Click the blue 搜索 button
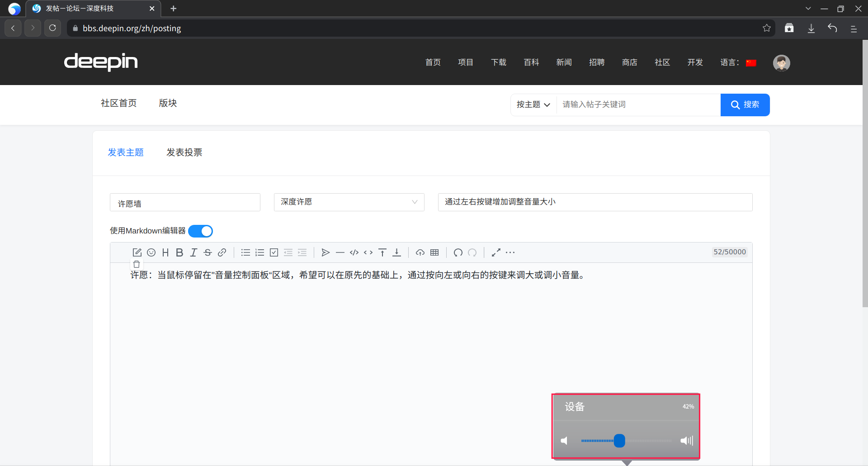The width and height of the screenshot is (868, 466). click(745, 105)
